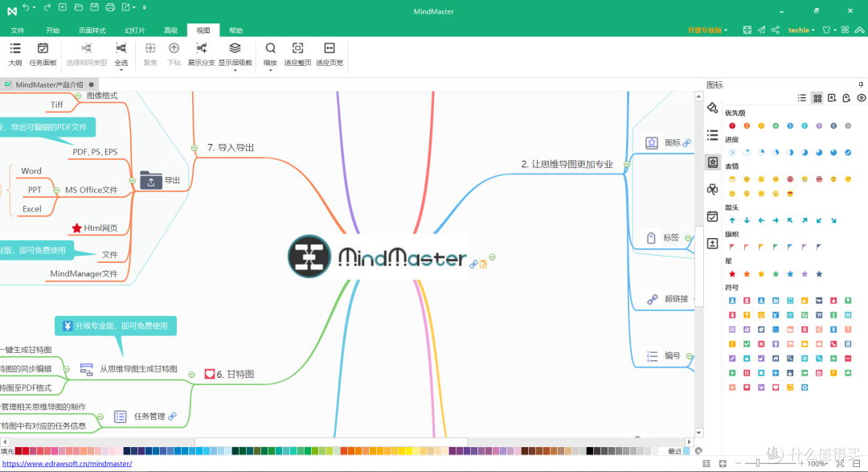Insert the heart-eyes emoji icon
The image size is (868, 472).
[790, 193]
